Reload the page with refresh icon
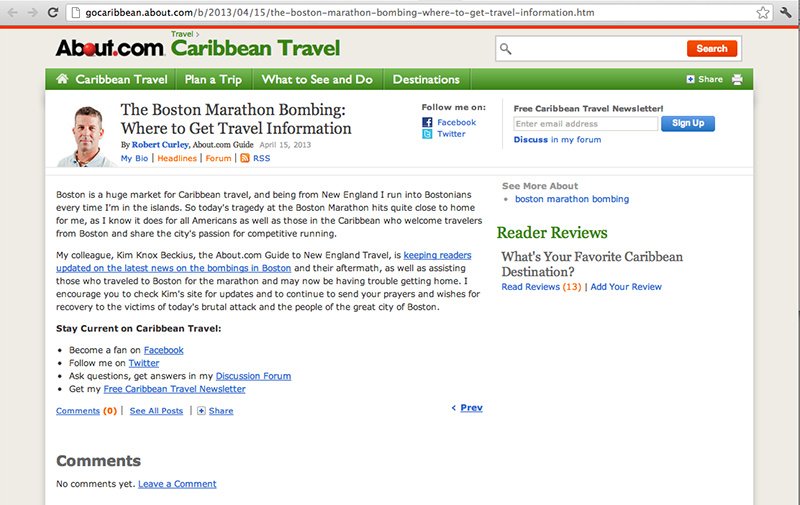This screenshot has width=800, height=505. pos(53,13)
